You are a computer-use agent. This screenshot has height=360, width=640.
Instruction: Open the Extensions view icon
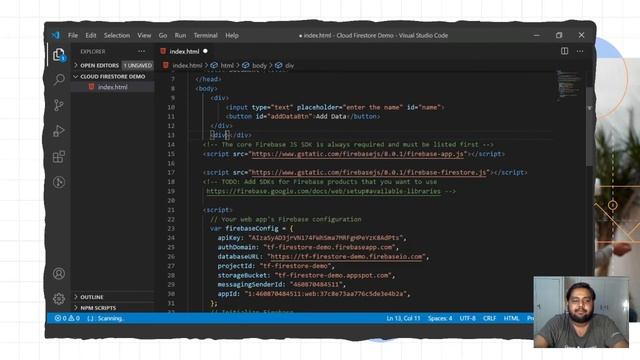(x=59, y=157)
